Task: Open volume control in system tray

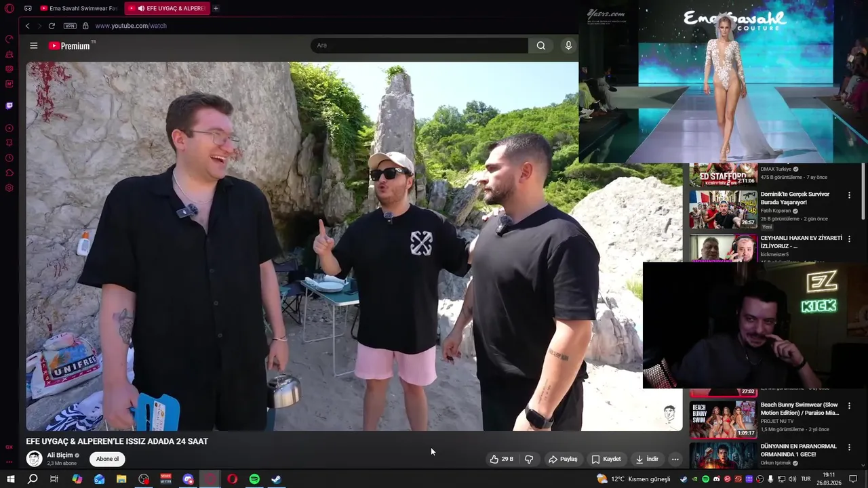Action: 792,479
